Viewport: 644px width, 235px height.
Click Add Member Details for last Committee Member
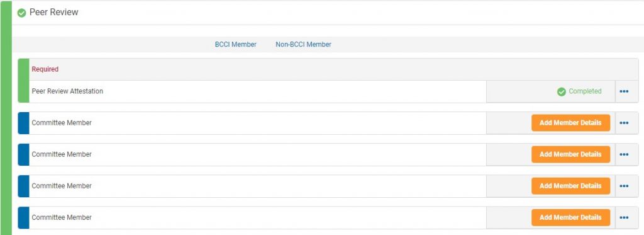click(x=570, y=217)
